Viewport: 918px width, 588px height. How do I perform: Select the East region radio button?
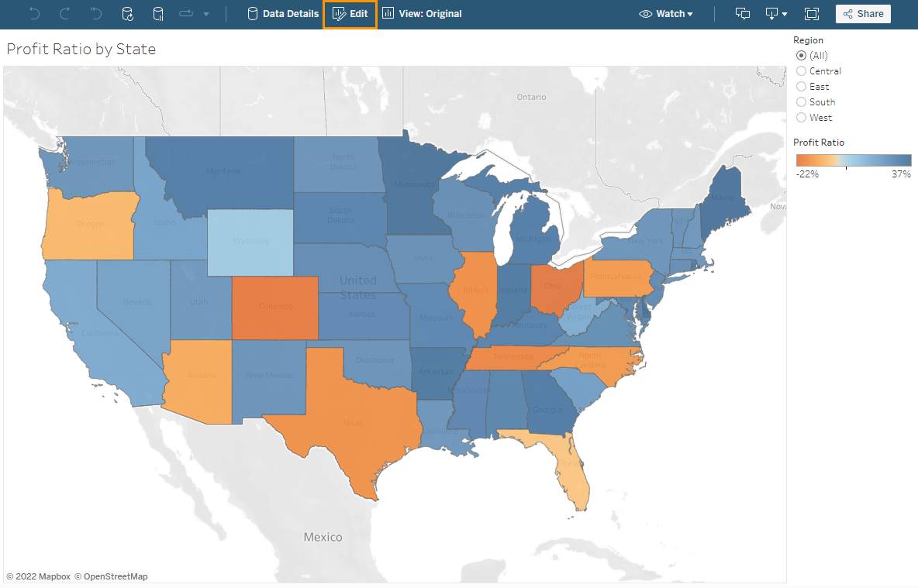(802, 87)
